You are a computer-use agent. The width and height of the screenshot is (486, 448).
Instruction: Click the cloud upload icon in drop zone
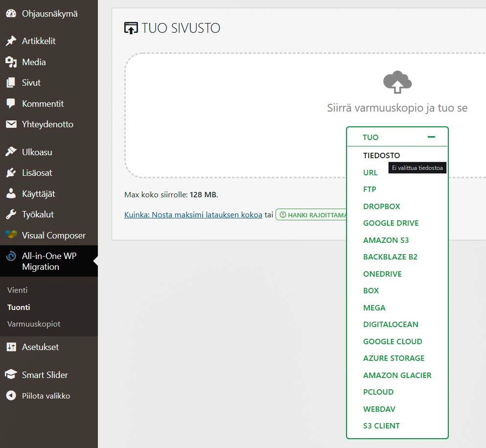(x=397, y=82)
